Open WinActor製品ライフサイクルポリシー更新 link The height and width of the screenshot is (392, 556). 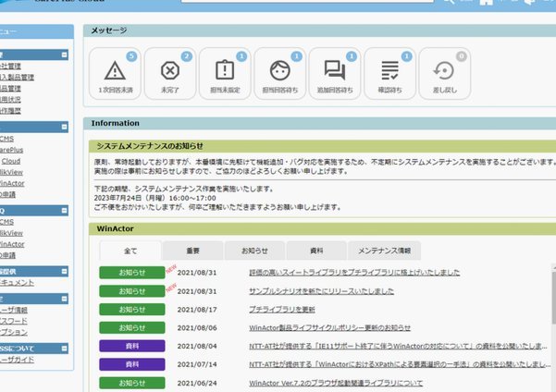click(329, 328)
